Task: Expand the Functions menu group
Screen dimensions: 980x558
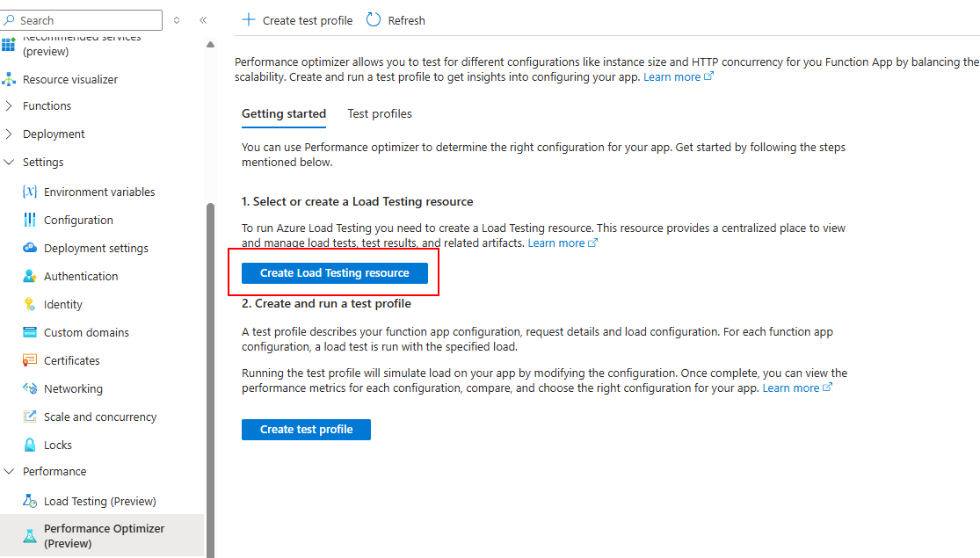Action: 9,105
